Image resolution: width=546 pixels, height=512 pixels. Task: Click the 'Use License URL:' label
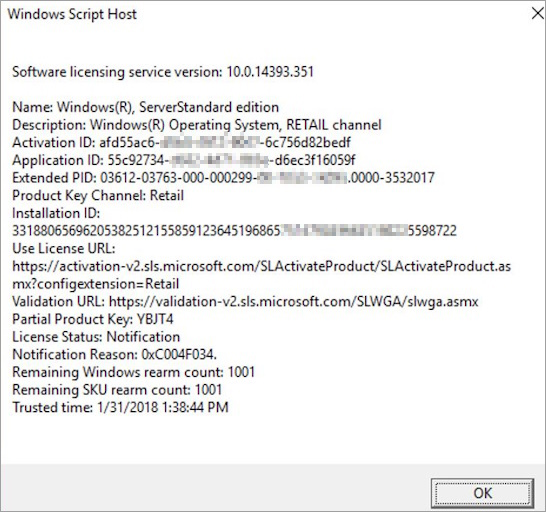pyautogui.click(x=64, y=249)
